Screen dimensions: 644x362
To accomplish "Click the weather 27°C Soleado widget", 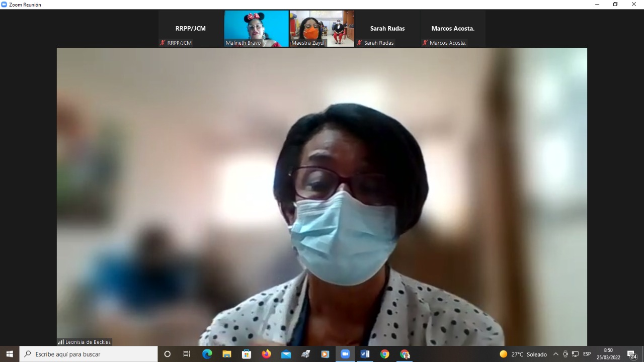I will [x=523, y=354].
